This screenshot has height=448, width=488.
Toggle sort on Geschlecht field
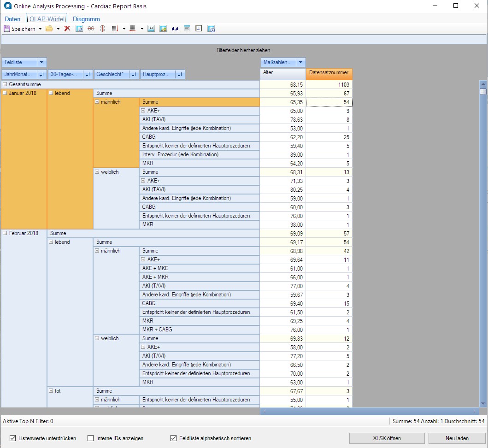(134, 74)
